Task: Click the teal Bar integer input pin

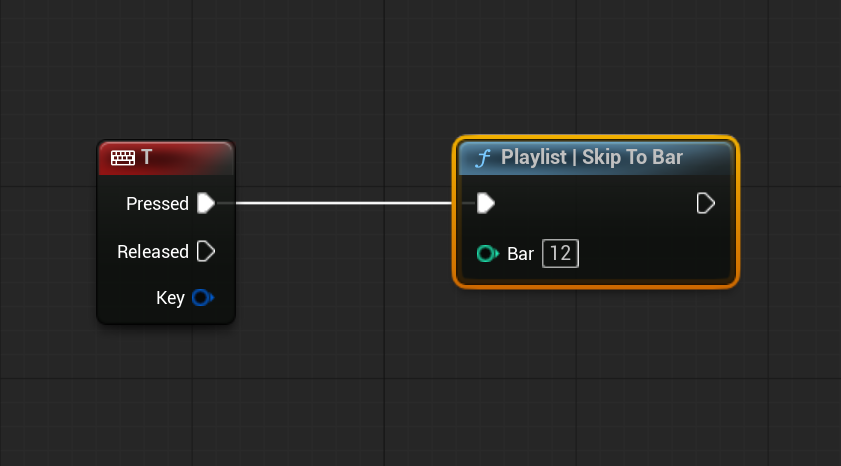Action: click(487, 254)
